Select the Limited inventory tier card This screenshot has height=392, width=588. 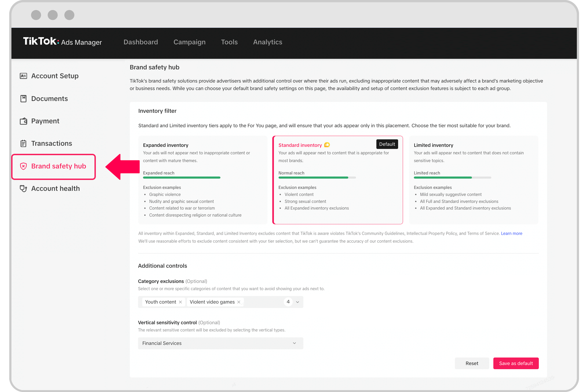tap(473, 180)
